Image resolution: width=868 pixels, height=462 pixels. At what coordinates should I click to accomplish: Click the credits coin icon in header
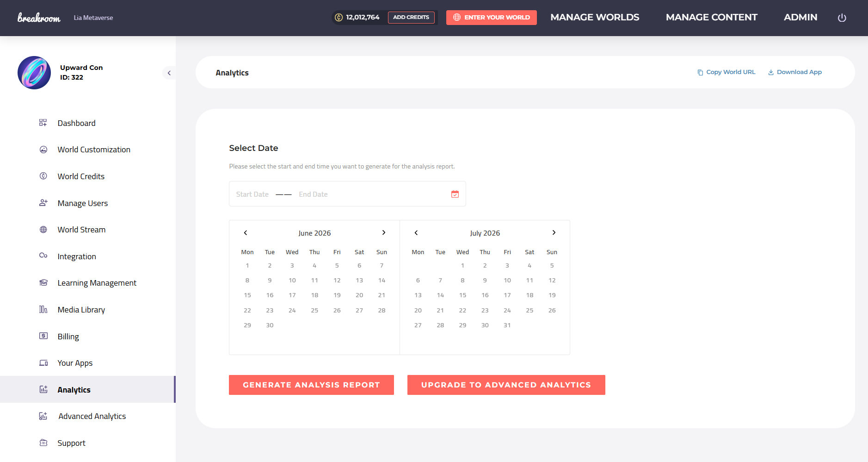click(x=339, y=18)
